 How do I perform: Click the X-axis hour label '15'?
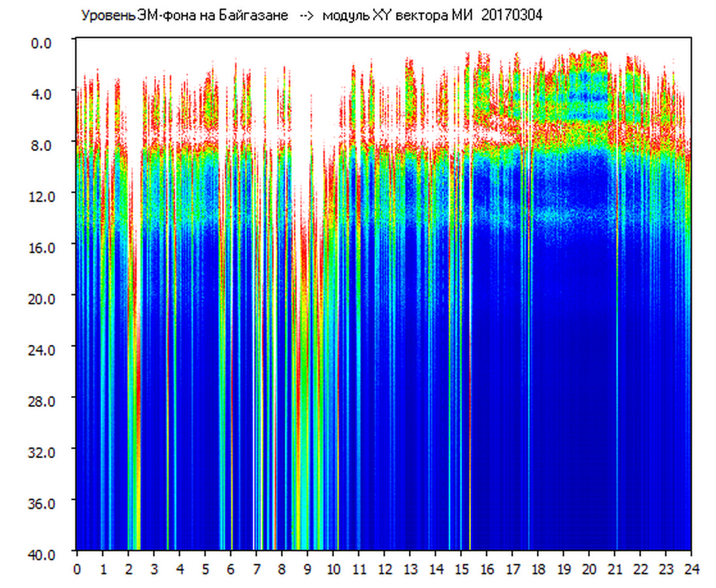pos(462,569)
